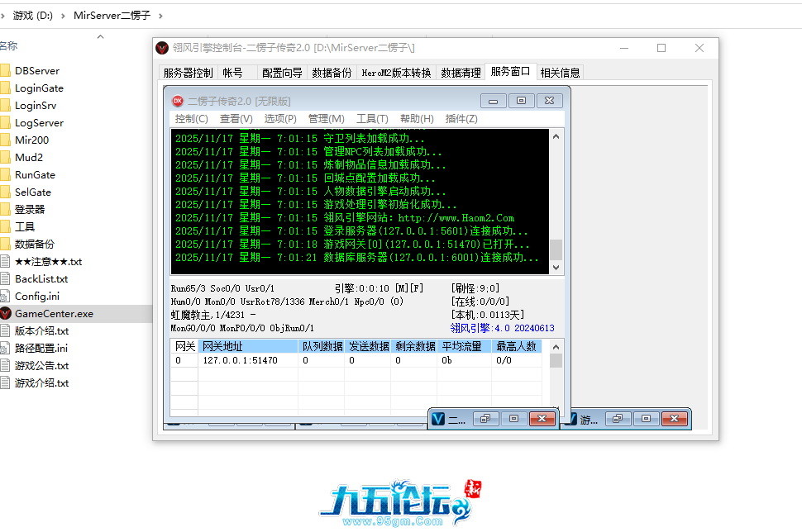802x532 pixels.
Task: Open the ★★注意★★.txt file
Action: [48, 261]
